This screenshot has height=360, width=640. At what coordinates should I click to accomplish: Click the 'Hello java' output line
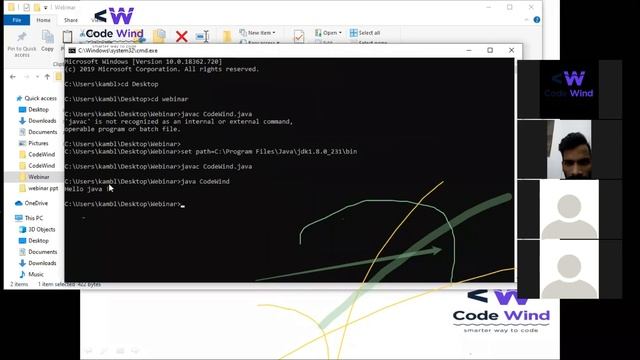point(87,189)
